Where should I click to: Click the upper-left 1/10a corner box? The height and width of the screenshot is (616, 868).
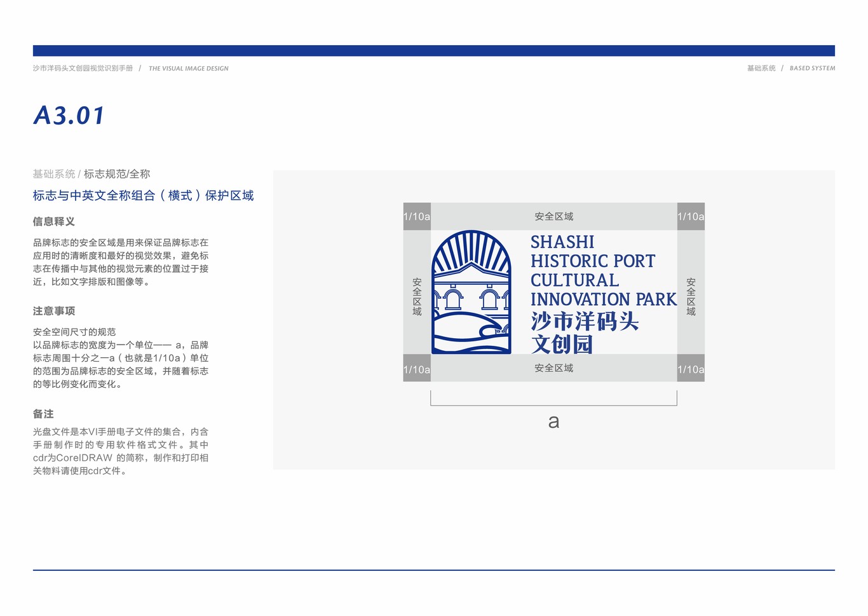[417, 216]
